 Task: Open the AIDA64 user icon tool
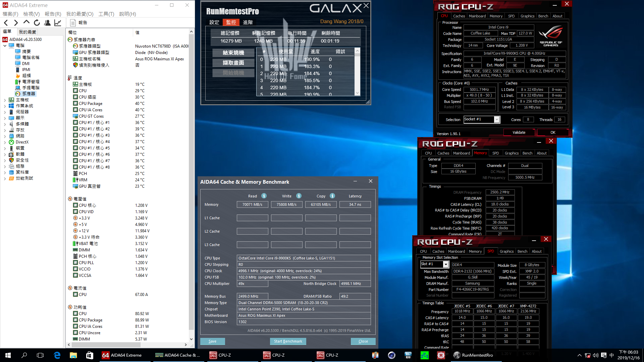tap(47, 23)
